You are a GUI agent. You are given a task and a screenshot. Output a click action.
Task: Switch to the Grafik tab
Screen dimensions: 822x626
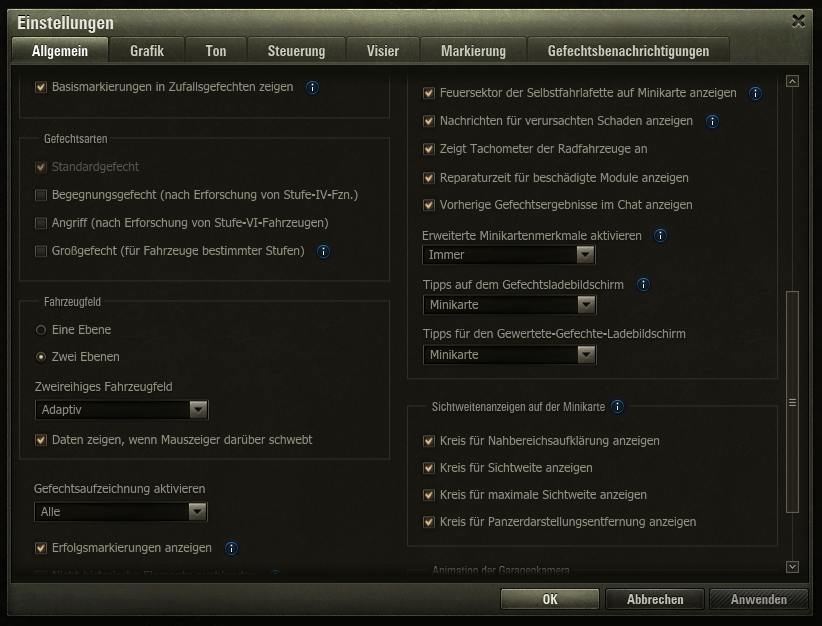click(x=147, y=51)
